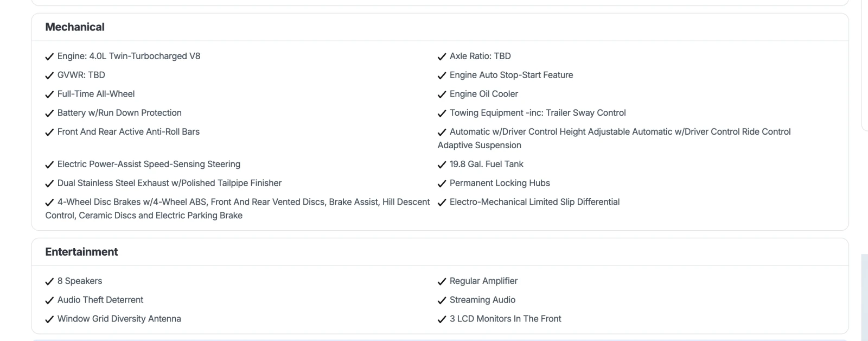868x341 pixels.
Task: Select Engine Auto Stop-Start Feature text
Action: tap(511, 75)
